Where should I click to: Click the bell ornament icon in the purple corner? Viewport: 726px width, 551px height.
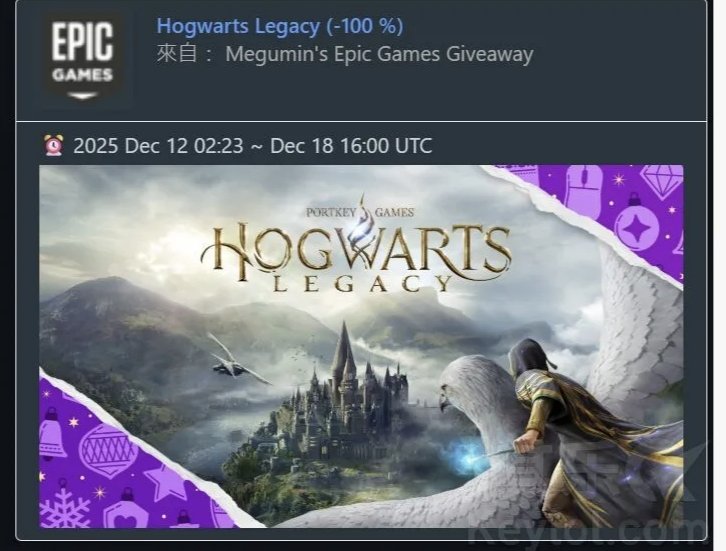click(50, 433)
